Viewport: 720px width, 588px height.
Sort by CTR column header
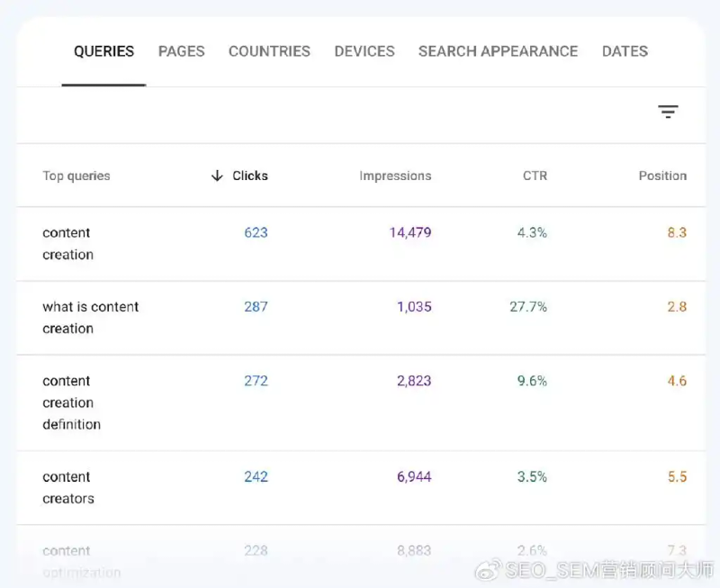(535, 176)
